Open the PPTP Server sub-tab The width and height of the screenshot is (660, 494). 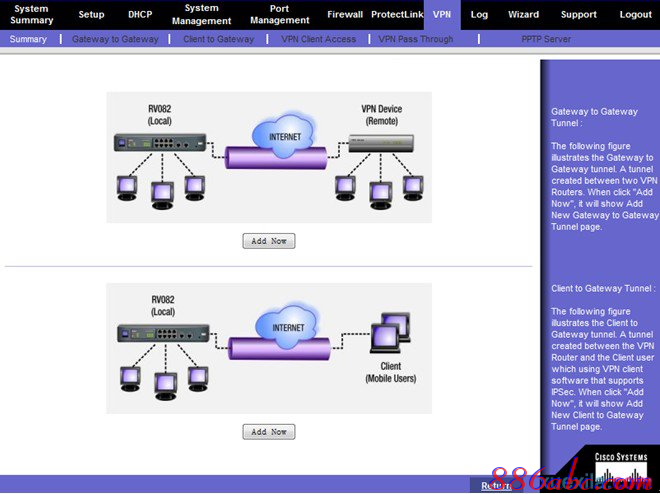pyautogui.click(x=546, y=39)
